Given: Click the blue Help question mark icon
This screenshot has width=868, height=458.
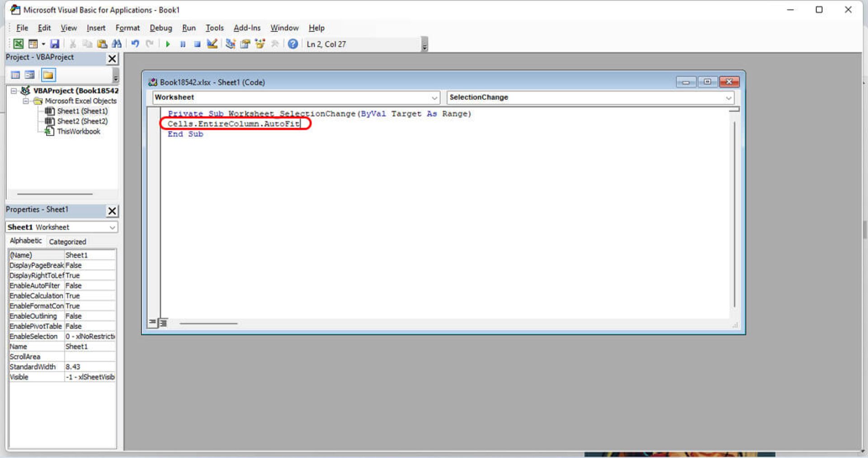Looking at the screenshot, I should (x=293, y=44).
